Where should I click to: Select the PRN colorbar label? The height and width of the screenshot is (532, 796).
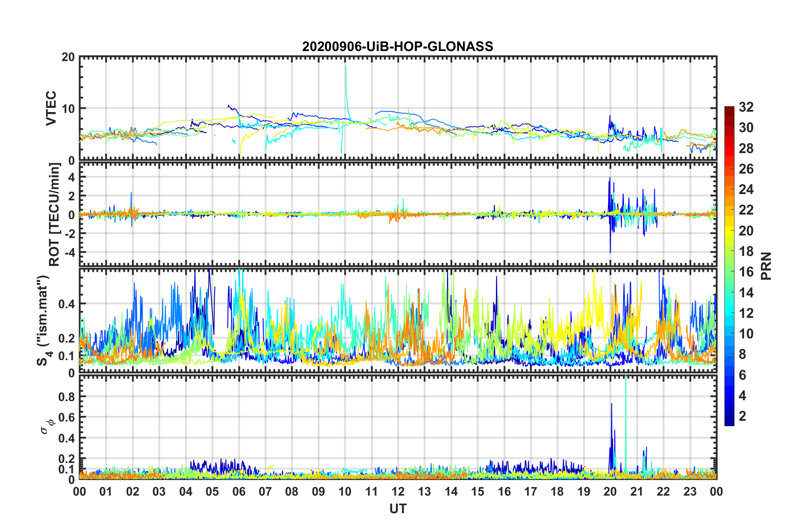[x=766, y=266]
